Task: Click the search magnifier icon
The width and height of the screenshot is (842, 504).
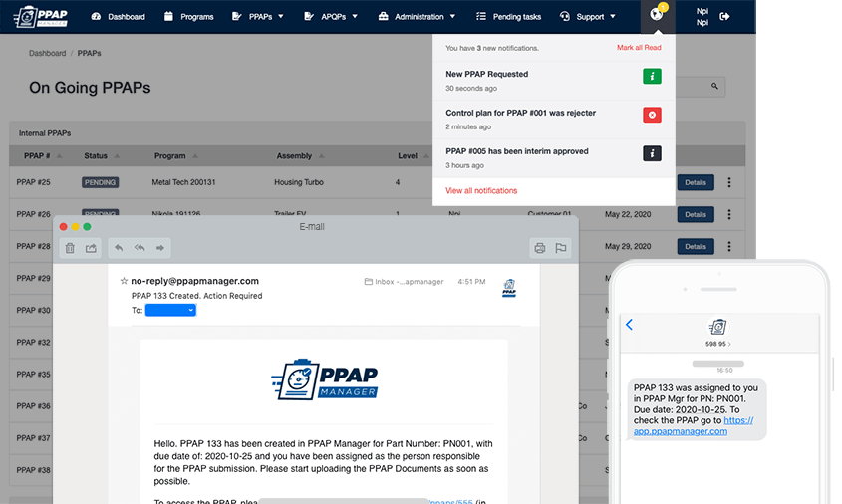Action: (714, 86)
